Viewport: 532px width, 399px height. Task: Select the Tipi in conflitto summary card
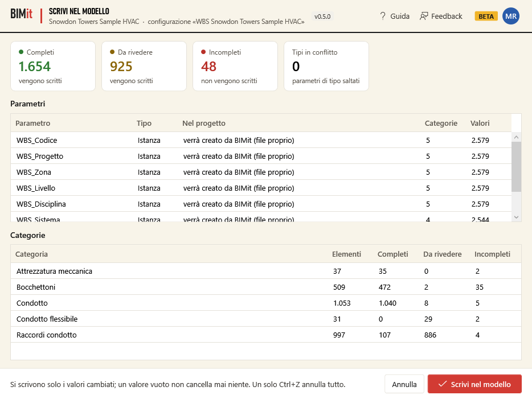(x=326, y=66)
